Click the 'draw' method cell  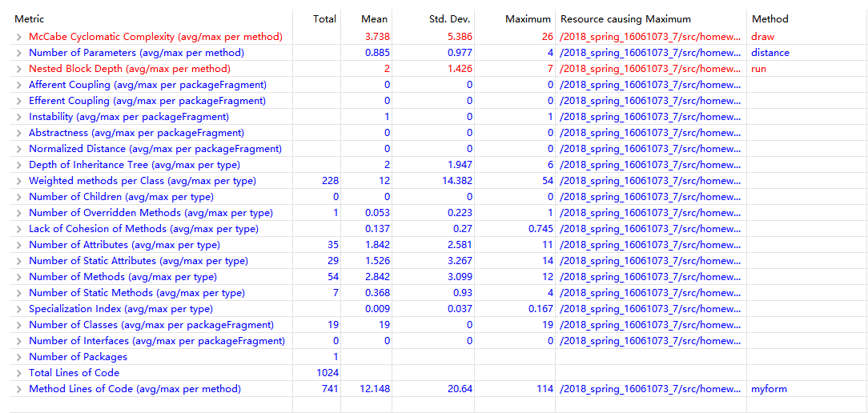763,37
